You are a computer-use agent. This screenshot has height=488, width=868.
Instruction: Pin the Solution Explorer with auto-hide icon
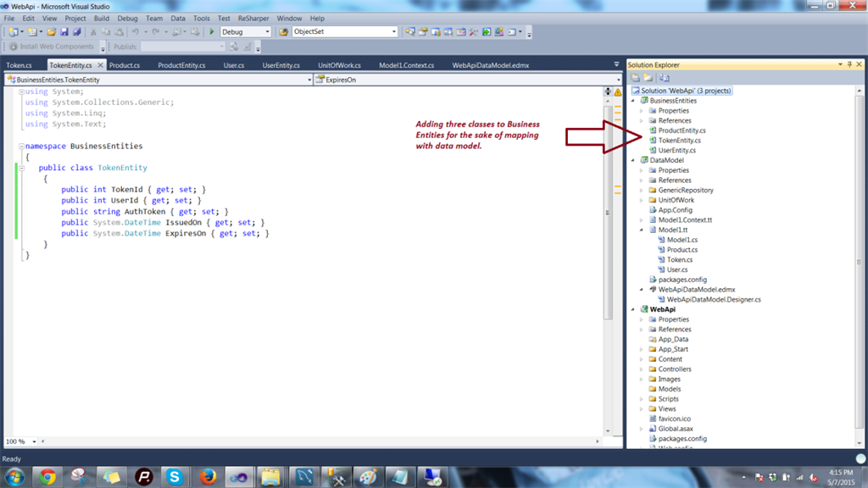849,64
